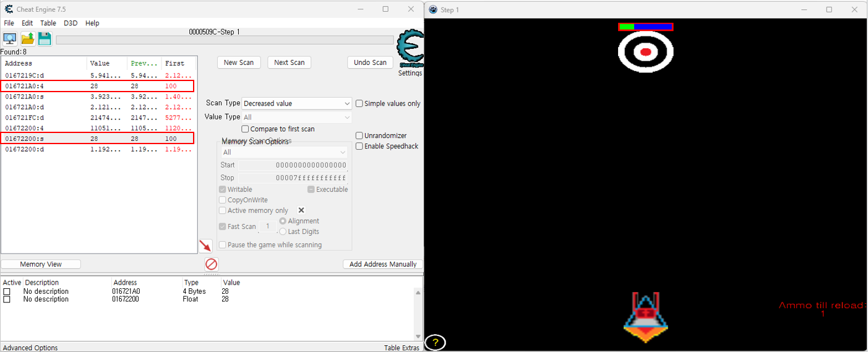Open the memory region All dropdown
This screenshot has height=352, width=868.
pos(284,152)
